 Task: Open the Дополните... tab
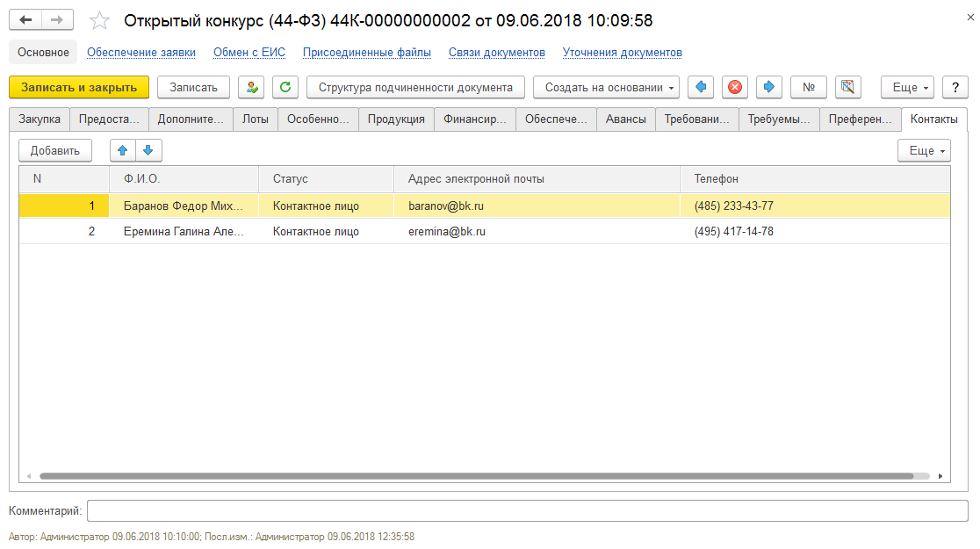pyautogui.click(x=191, y=119)
